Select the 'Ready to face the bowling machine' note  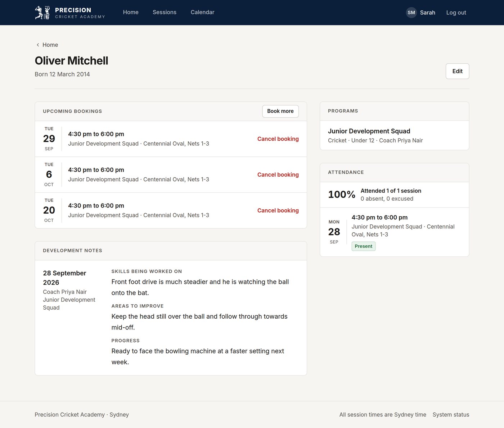coord(198,356)
